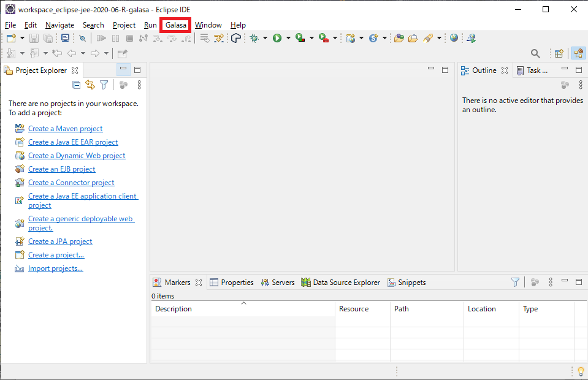Close the Project Explorer tab

[75, 70]
